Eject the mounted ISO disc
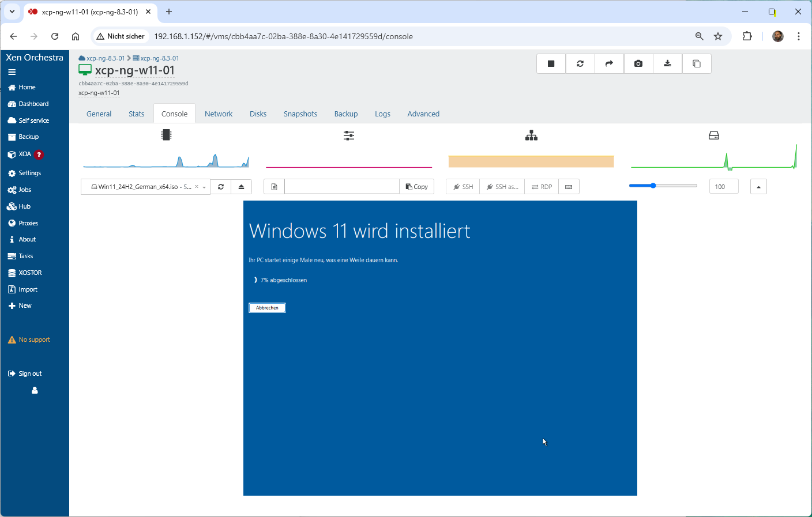Image resolution: width=812 pixels, height=517 pixels. (241, 187)
